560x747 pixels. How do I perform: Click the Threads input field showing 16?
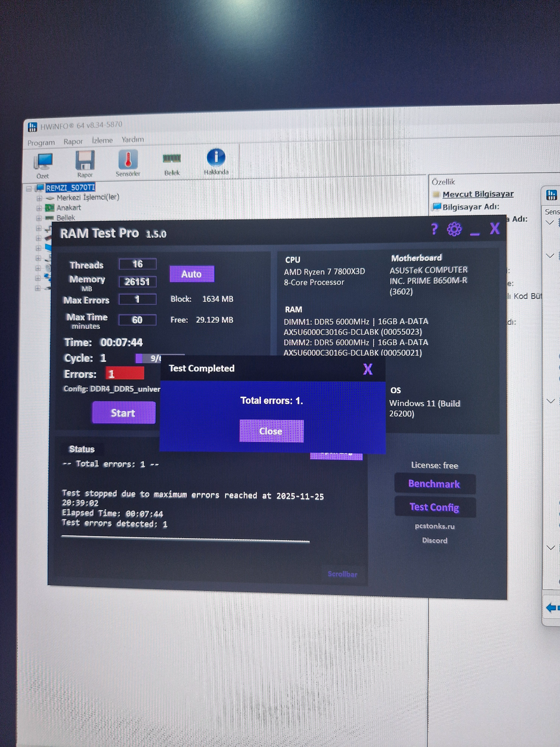pos(138,264)
